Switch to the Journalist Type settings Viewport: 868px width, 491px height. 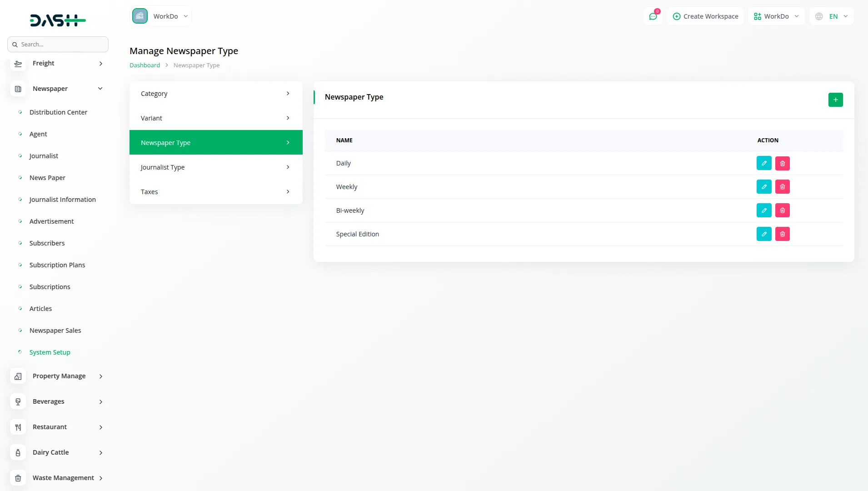pos(215,167)
